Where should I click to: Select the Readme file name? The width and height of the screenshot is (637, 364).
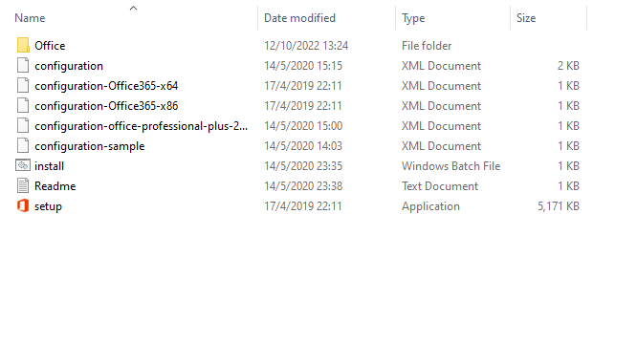pyautogui.click(x=55, y=186)
